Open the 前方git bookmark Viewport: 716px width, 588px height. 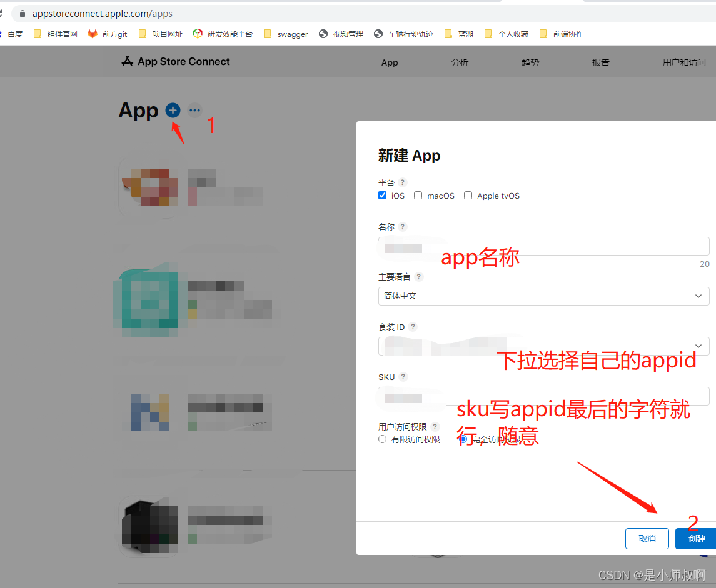[108, 34]
